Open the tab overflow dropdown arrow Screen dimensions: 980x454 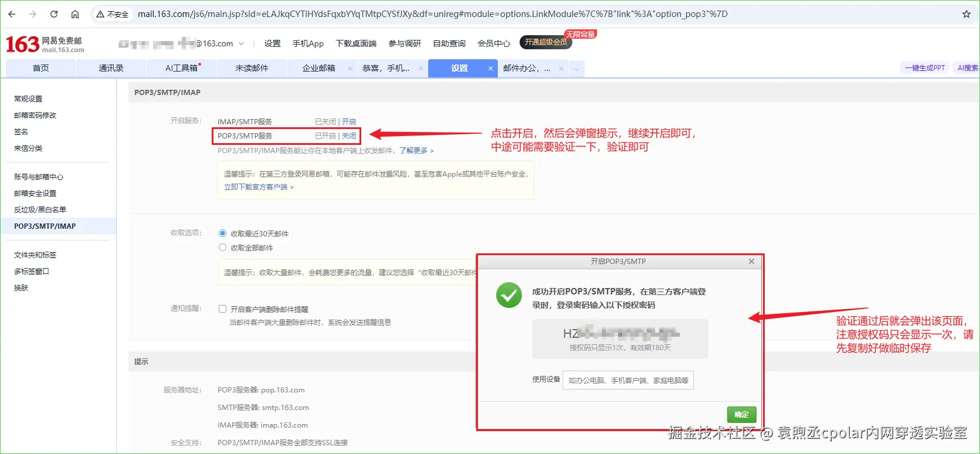577,69
